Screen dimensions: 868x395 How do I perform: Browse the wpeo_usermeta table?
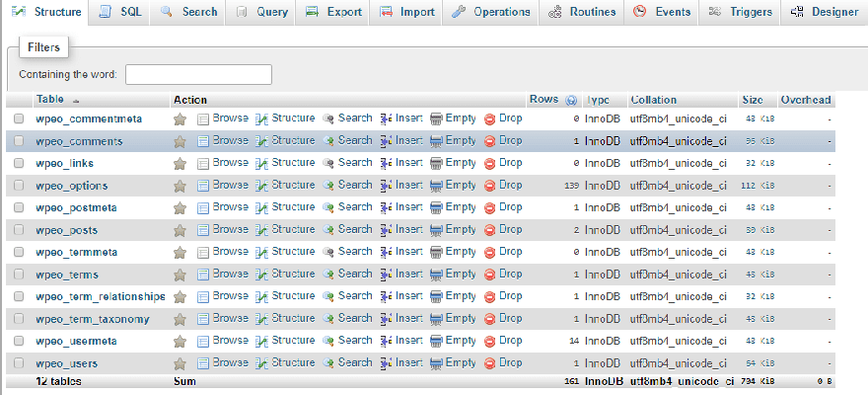223,340
